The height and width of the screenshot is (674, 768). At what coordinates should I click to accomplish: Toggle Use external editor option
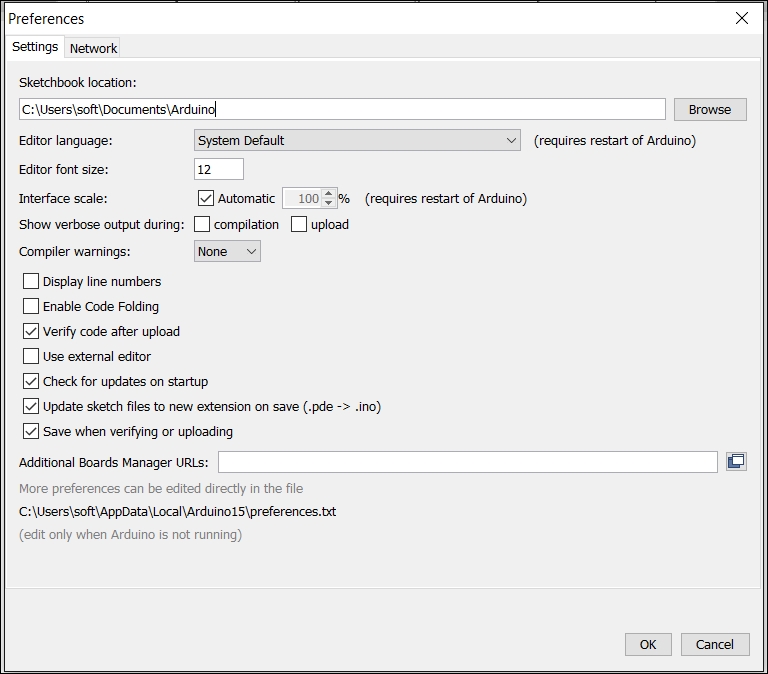point(31,357)
